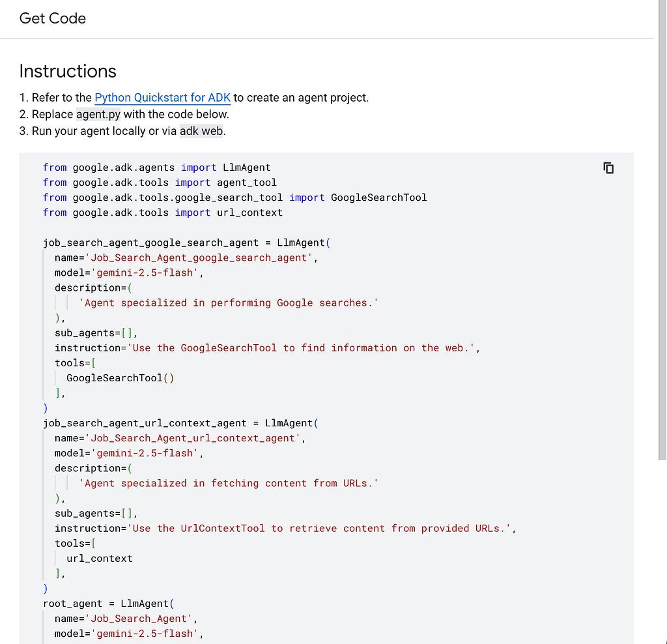This screenshot has height=644, width=667.
Task: Click the GoogleSearchTool() entry in the tools list
Action: [x=121, y=378]
